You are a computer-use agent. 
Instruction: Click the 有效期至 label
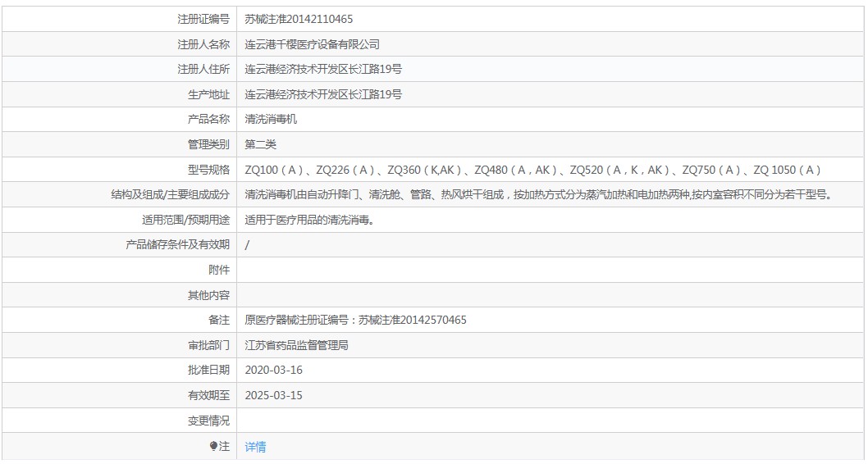click(208, 395)
